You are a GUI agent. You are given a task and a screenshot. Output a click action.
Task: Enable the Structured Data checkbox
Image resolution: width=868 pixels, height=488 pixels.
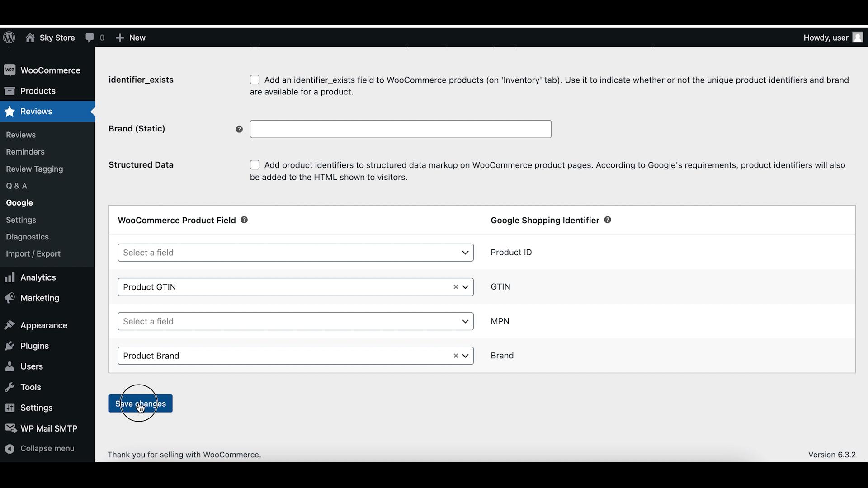click(255, 165)
